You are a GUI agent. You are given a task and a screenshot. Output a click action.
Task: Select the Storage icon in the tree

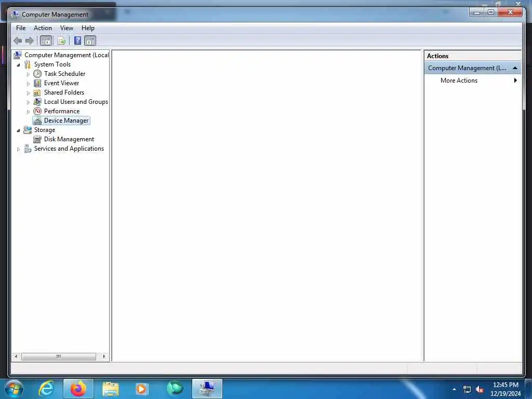(x=28, y=130)
